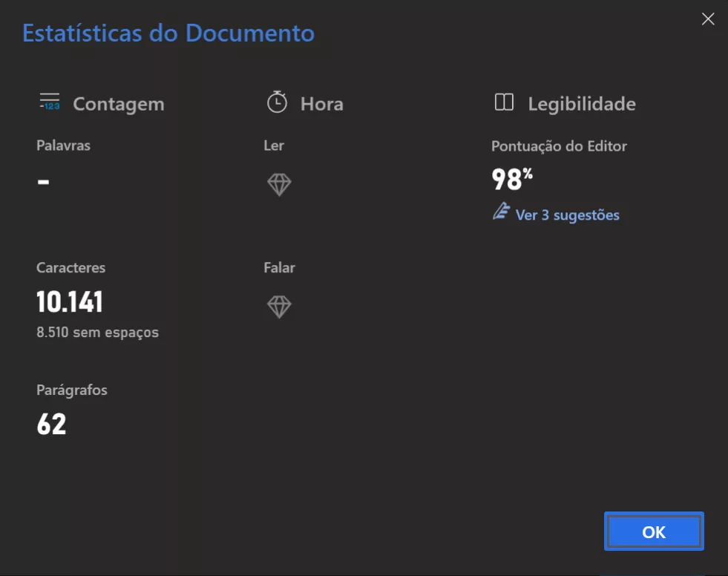Viewport: 728px width, 576px height.
Task: Switch to the Legibilidade section
Action: tap(581, 104)
